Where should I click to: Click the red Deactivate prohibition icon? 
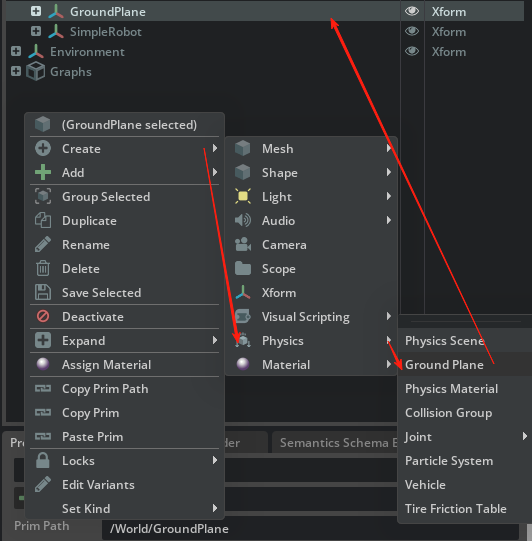coord(43,316)
